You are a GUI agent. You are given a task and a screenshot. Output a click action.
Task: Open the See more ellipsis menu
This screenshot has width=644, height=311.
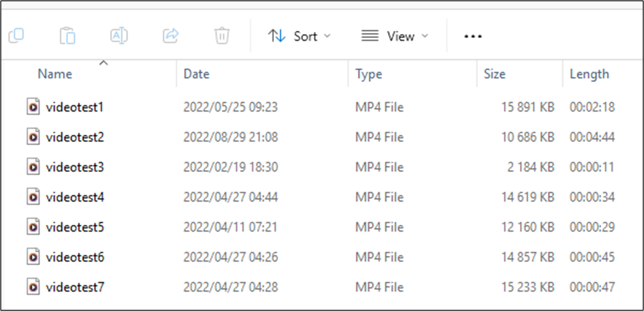tap(473, 36)
